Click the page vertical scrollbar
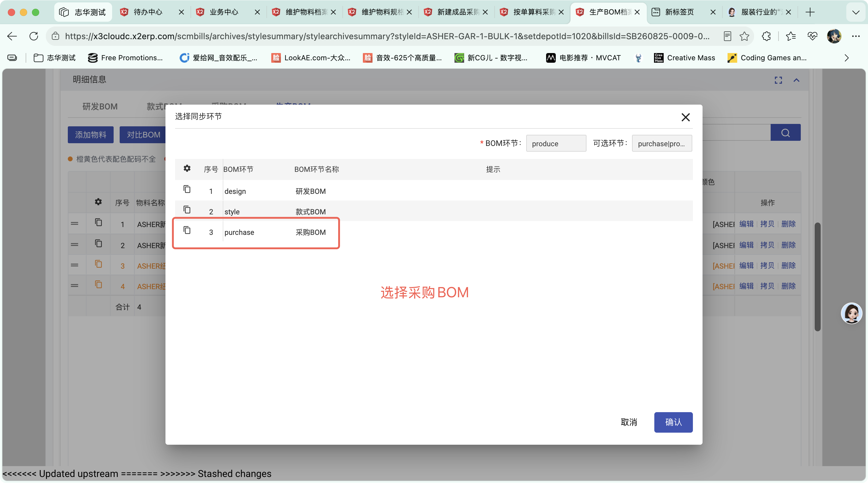 click(x=818, y=277)
